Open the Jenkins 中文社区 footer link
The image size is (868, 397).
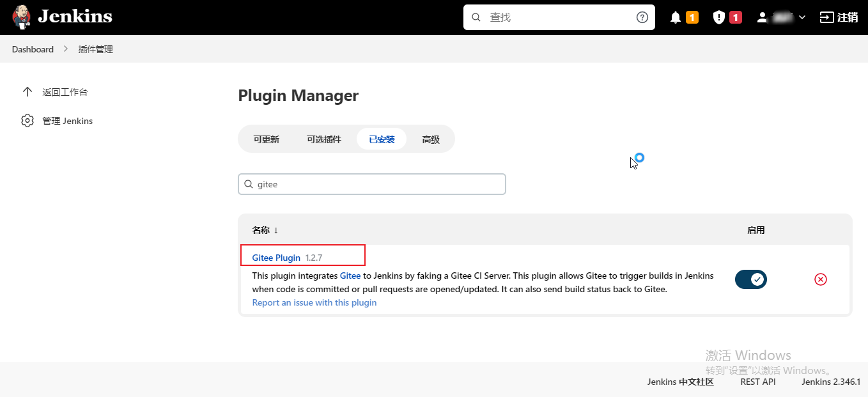coord(679,381)
